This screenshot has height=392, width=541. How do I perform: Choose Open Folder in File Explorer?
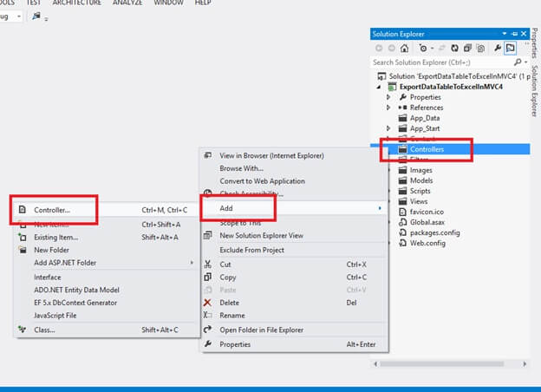[x=294, y=330]
